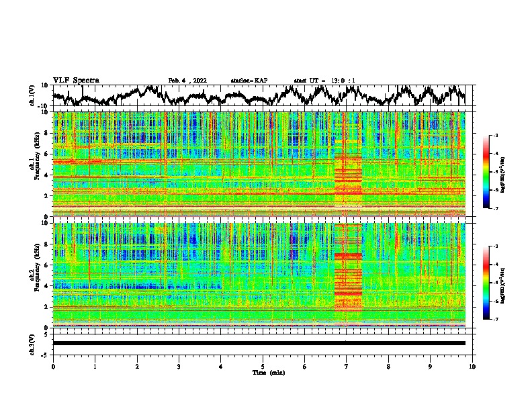This screenshot has width=532, height=411.
Task: Click the "ch.1(V)" waveform axis label
Action: coord(32,95)
